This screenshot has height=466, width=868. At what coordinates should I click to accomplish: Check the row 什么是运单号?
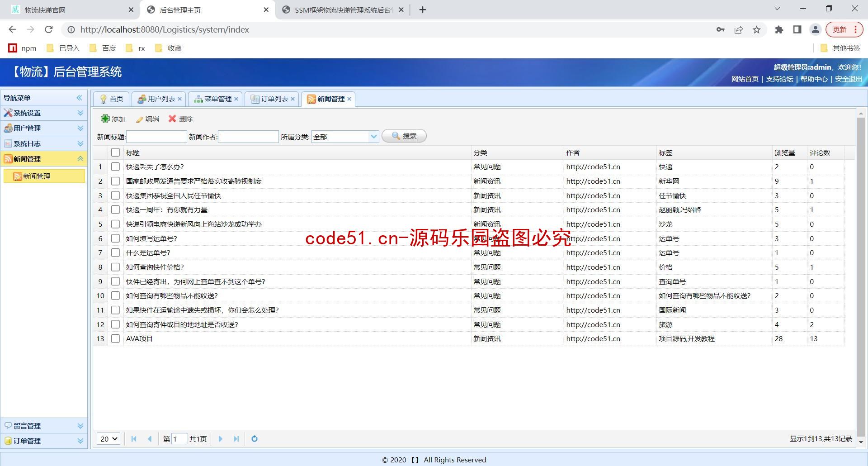tap(115, 252)
